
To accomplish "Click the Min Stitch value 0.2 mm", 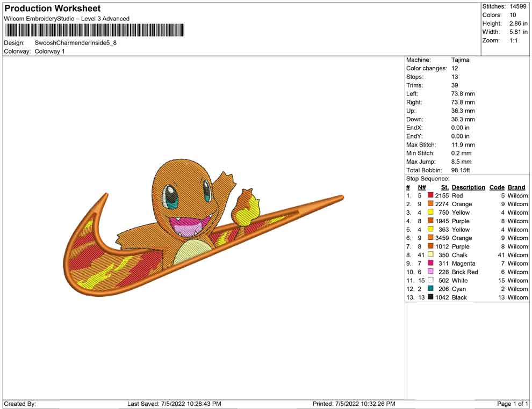I will 462,153.
